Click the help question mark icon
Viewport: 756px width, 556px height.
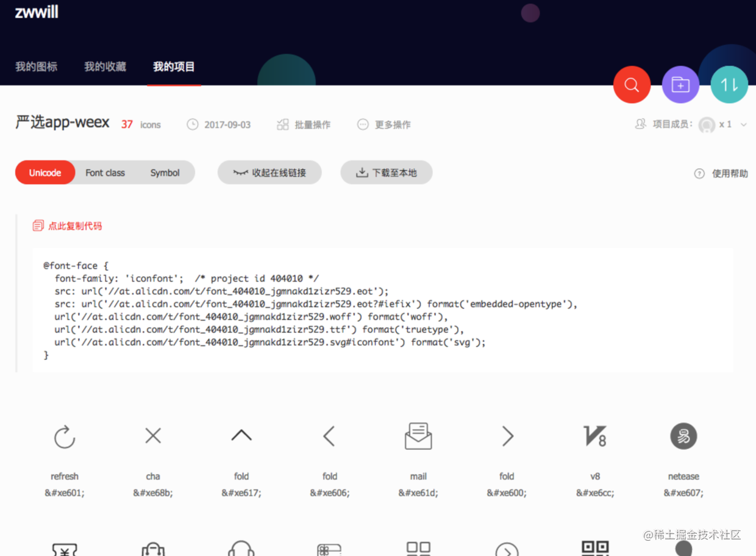tap(699, 174)
